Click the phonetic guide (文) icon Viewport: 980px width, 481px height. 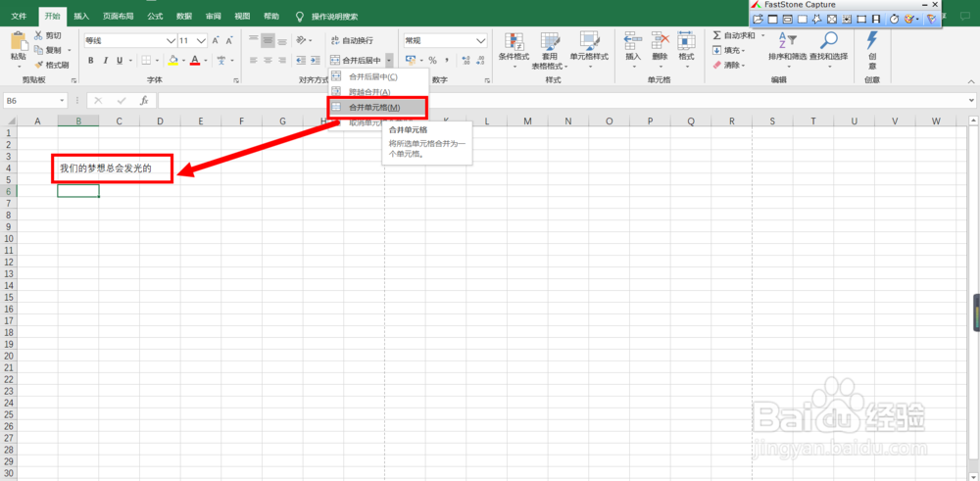click(x=221, y=61)
